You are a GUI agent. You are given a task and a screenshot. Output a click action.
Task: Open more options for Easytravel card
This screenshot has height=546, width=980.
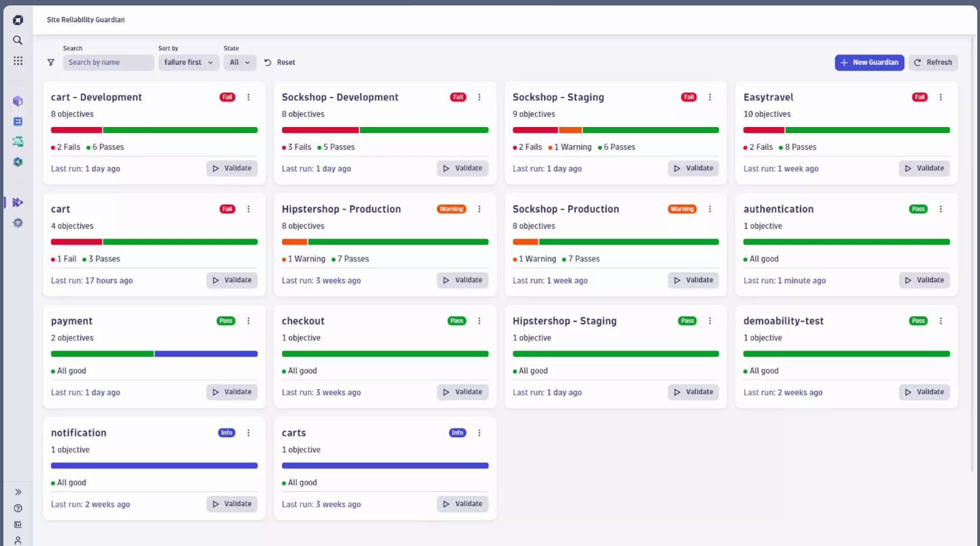coord(941,97)
